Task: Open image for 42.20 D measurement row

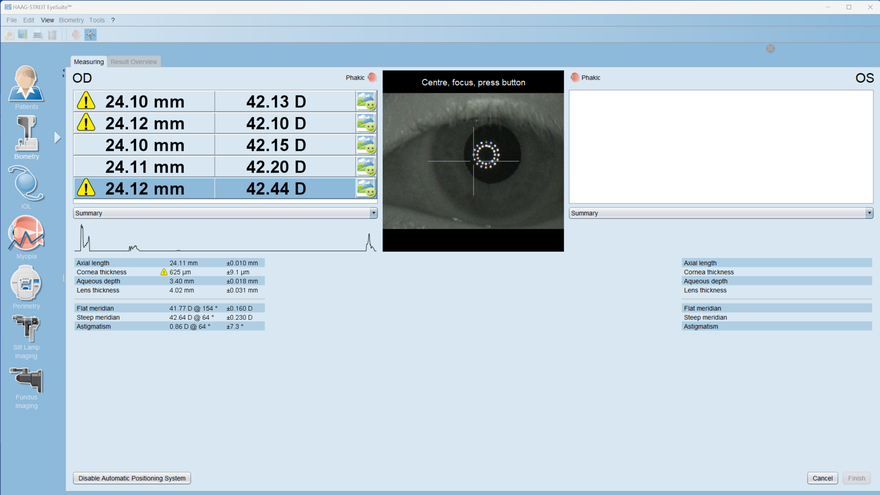Action: [366, 167]
